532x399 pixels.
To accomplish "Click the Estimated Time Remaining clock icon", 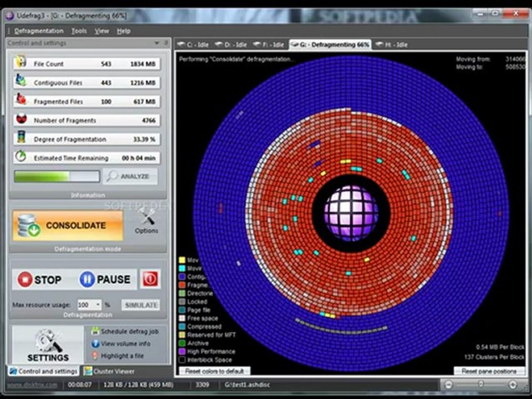I will coord(21,156).
